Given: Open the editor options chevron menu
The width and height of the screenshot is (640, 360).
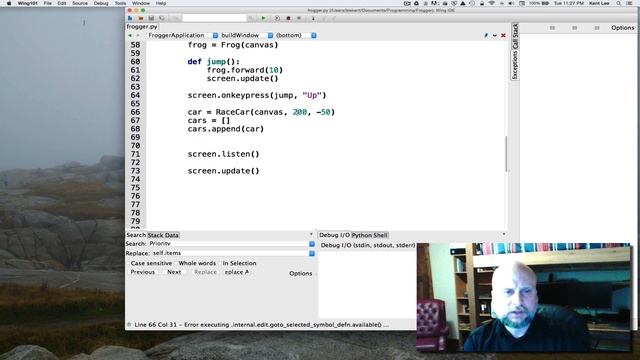Looking at the screenshot, I should click(x=495, y=36).
